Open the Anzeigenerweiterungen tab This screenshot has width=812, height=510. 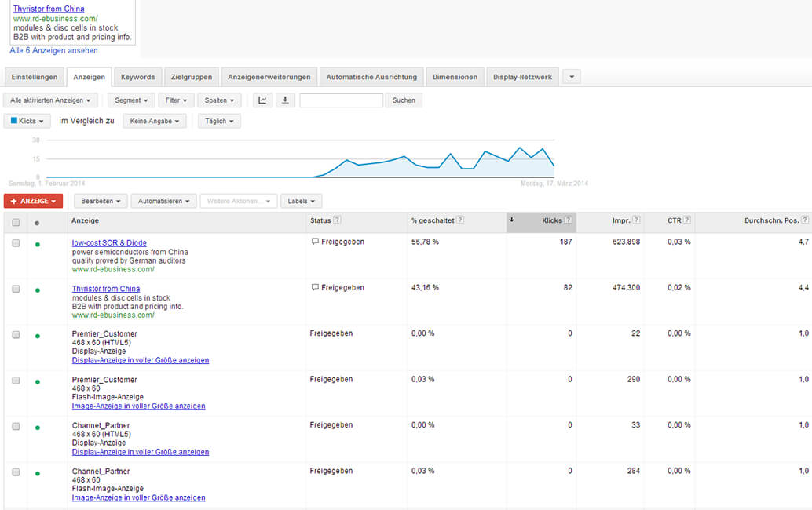[x=269, y=77]
